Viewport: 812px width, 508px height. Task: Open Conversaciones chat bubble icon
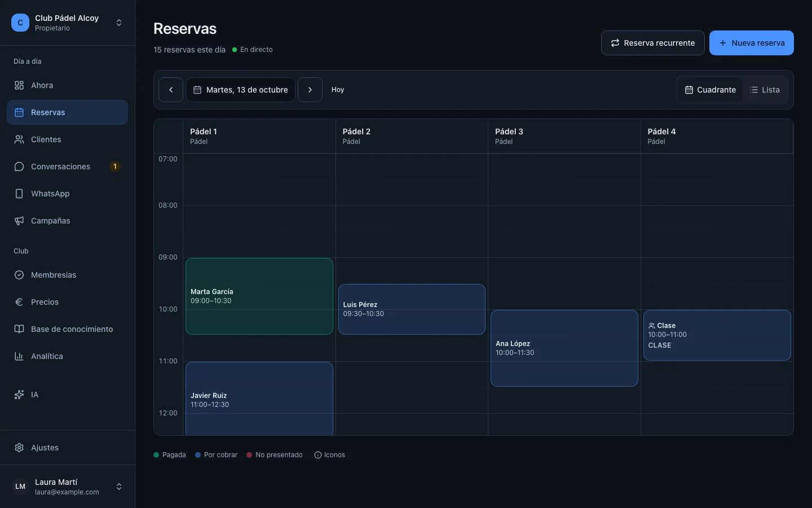[19, 167]
